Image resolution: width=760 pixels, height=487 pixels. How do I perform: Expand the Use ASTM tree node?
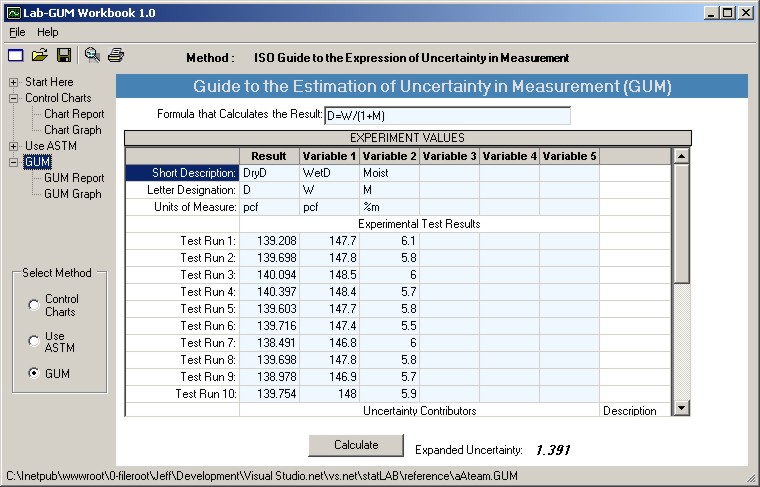pyautogui.click(x=14, y=146)
